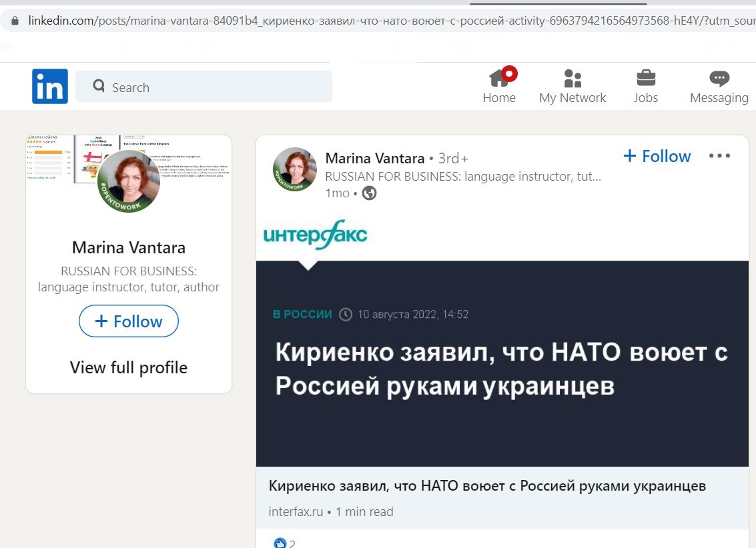Click the Marina Vantara name in sidebar card
The width and height of the screenshot is (756, 548).
click(x=129, y=247)
